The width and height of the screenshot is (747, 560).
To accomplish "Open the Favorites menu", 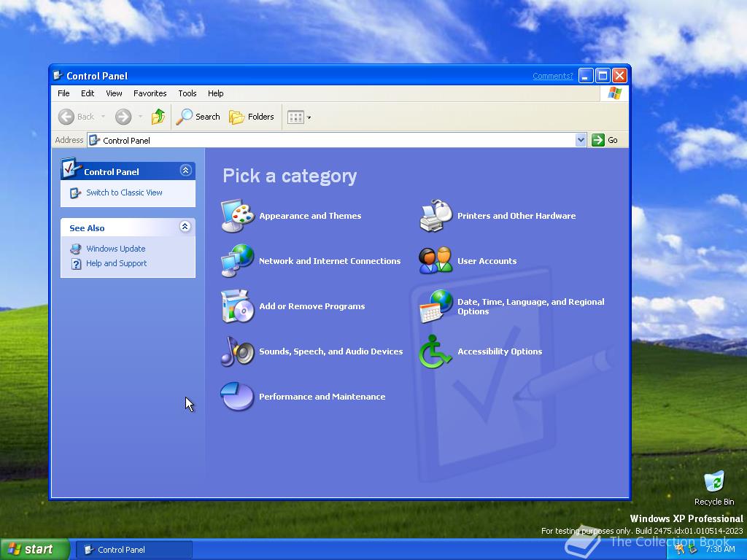I will [x=150, y=93].
